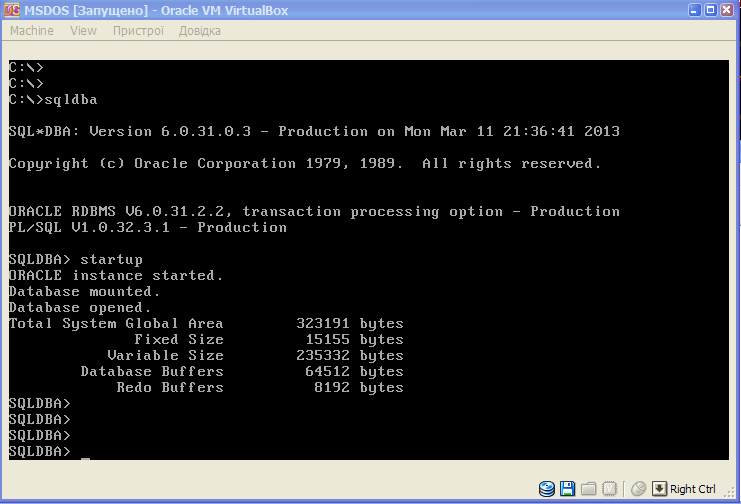The width and height of the screenshot is (741, 504).
Task: Open the View menu
Action: click(83, 31)
